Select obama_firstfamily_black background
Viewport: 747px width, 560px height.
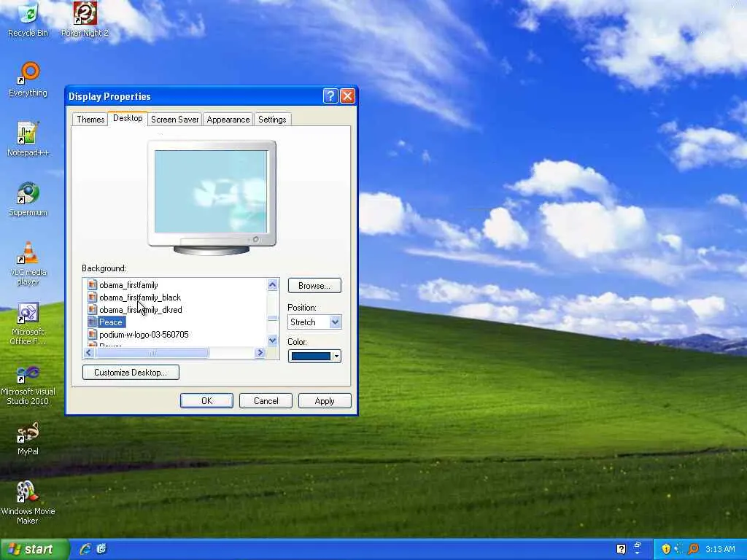pyautogui.click(x=140, y=297)
